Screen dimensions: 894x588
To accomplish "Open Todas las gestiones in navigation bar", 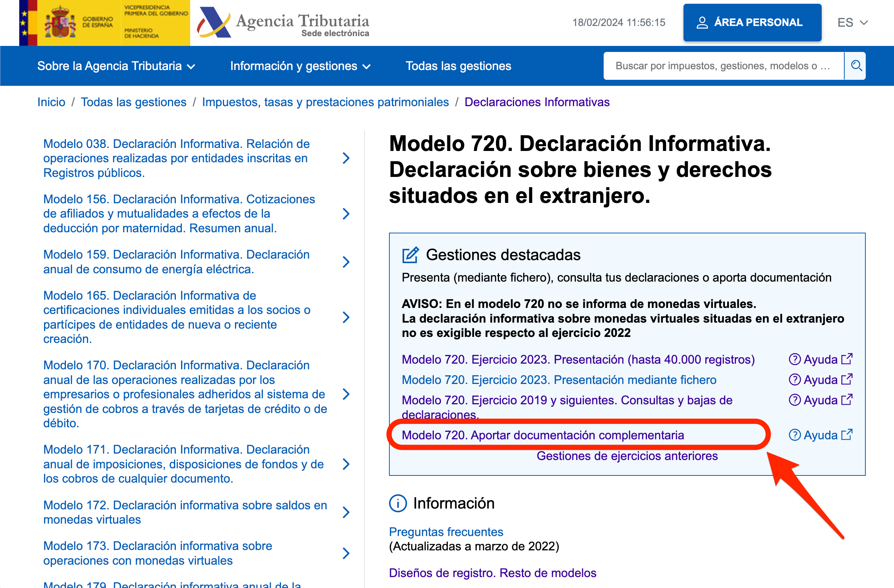I will [458, 66].
